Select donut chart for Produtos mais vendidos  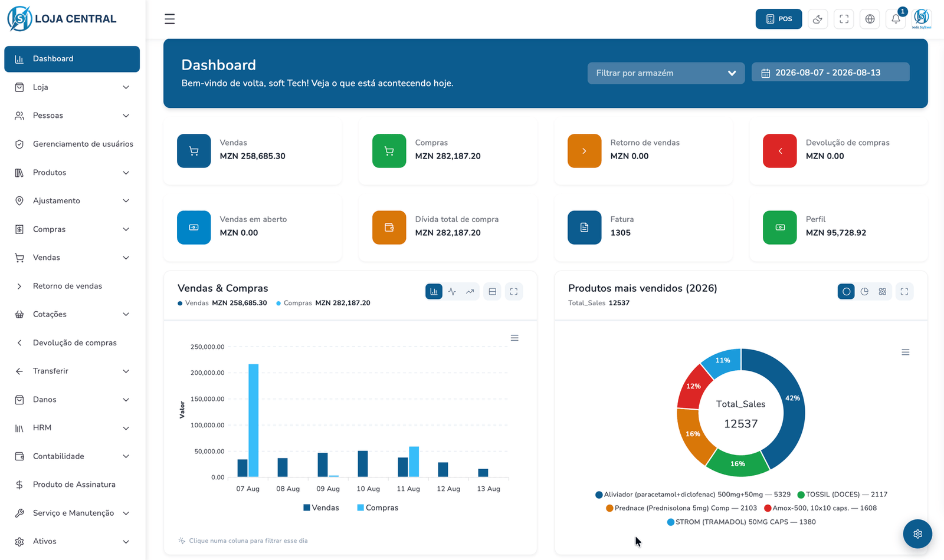point(846,291)
